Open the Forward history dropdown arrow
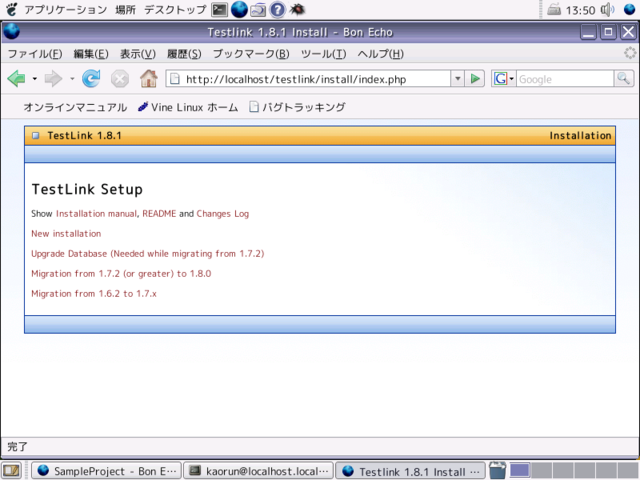 point(72,78)
